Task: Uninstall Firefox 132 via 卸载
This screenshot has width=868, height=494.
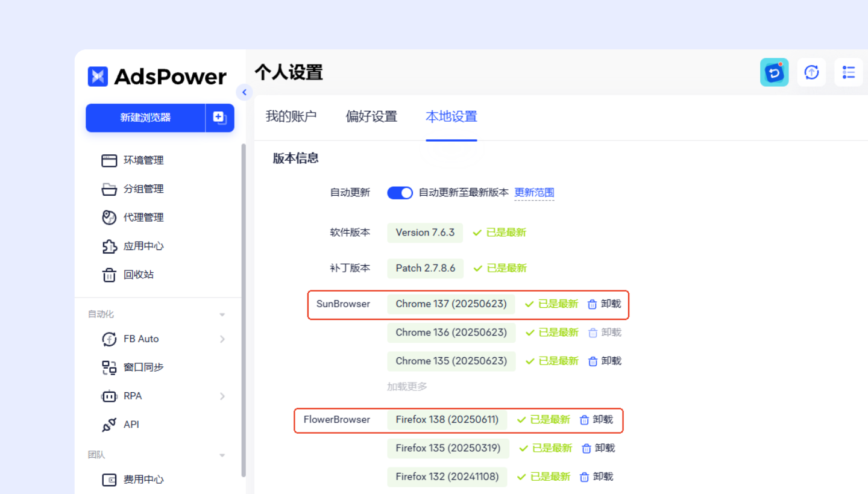Action: (596, 477)
